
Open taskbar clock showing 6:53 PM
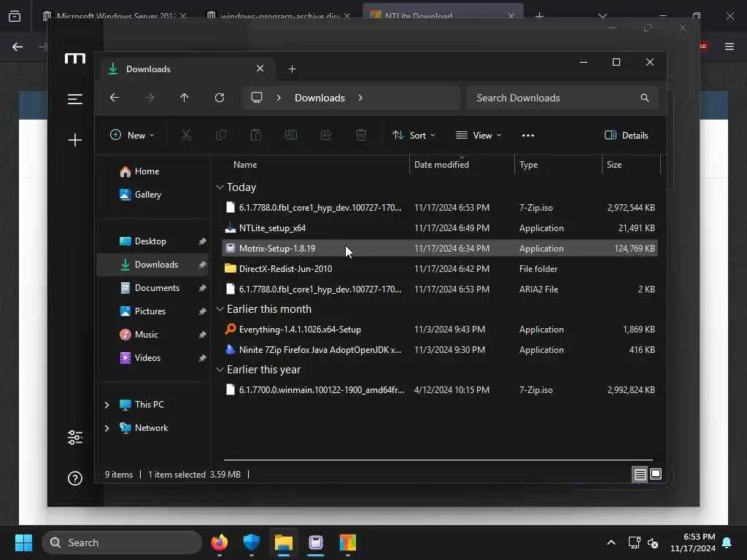[x=693, y=542]
